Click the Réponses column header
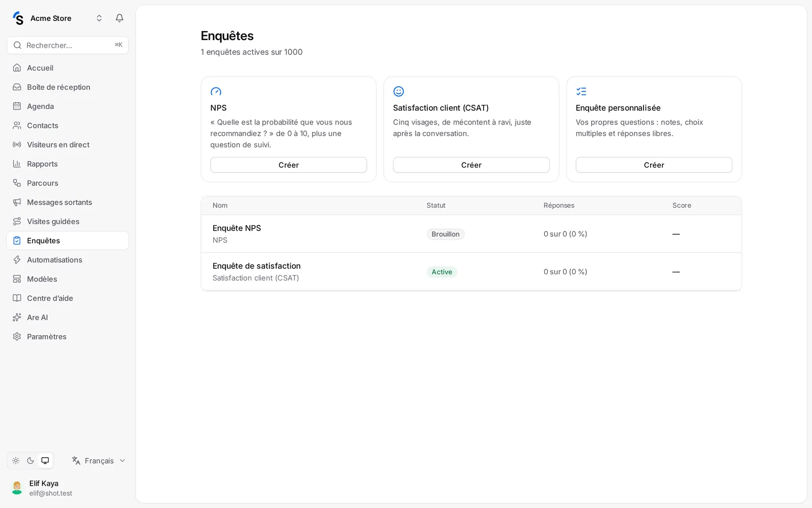Screen dimensions: 812x508 559,205
